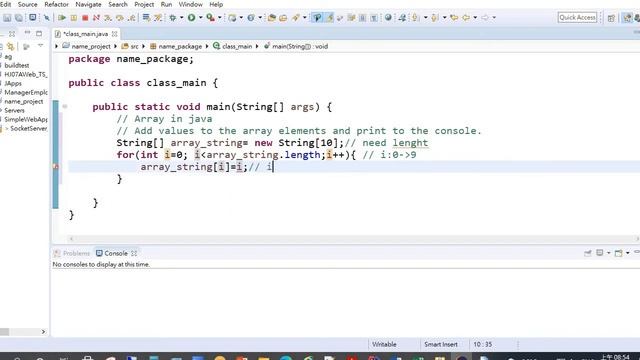640x360 pixels.
Task: Maximize the Project Explorer panel
Action: tap(39, 33)
